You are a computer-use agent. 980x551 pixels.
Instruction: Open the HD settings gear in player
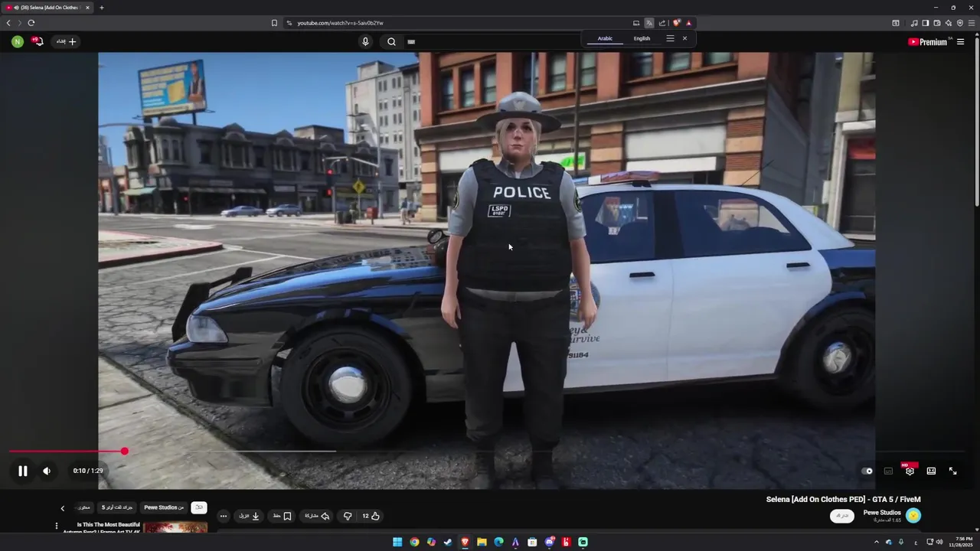pos(910,471)
